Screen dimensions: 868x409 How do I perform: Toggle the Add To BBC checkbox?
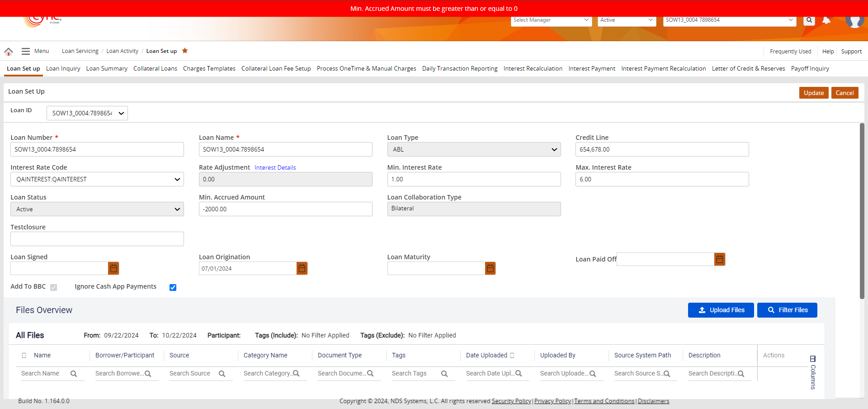[54, 287]
